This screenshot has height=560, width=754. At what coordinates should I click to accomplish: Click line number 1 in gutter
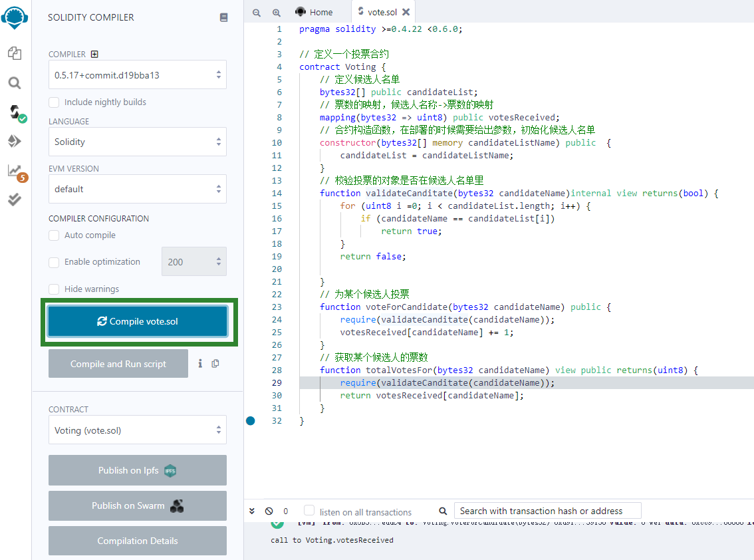[x=279, y=29]
